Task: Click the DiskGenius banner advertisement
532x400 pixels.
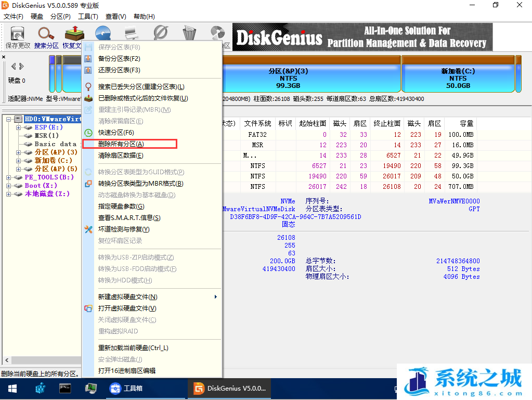Action: [362, 37]
